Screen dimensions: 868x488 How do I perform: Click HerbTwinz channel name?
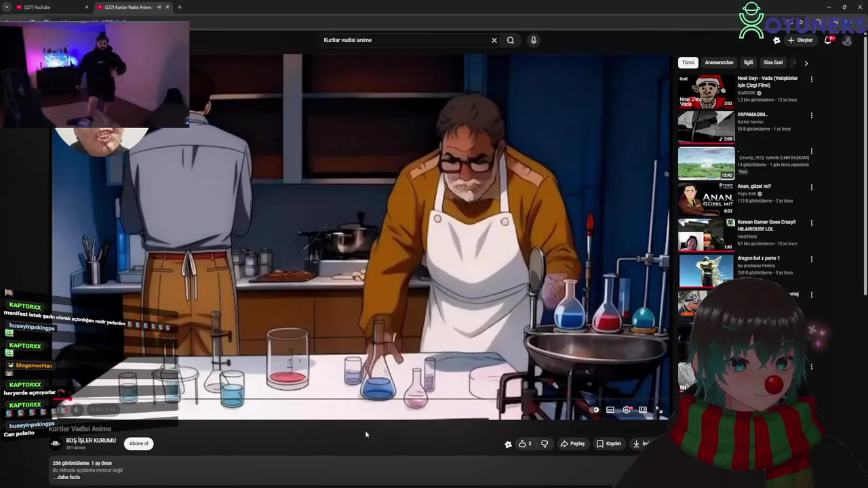click(x=747, y=237)
